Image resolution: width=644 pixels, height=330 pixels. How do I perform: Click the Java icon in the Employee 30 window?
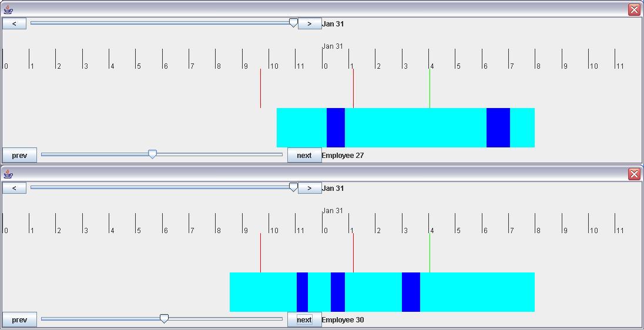pos(8,174)
